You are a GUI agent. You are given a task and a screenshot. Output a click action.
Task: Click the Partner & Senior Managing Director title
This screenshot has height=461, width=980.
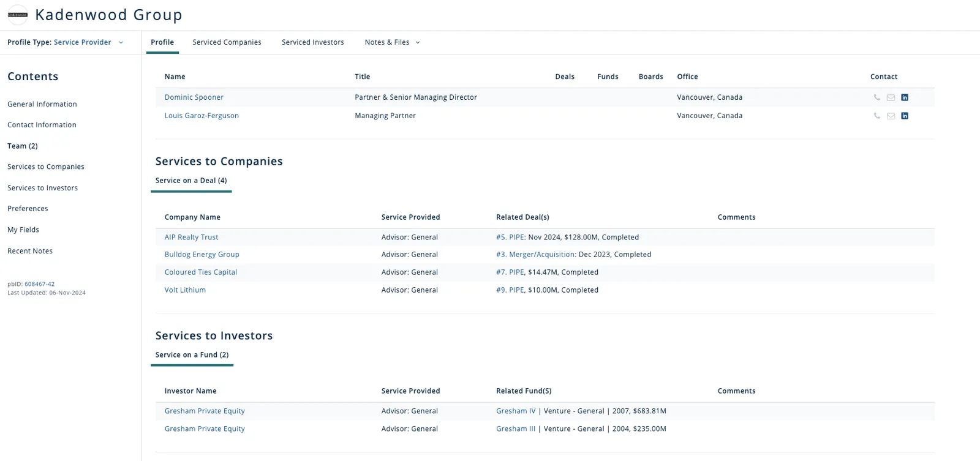[416, 97]
